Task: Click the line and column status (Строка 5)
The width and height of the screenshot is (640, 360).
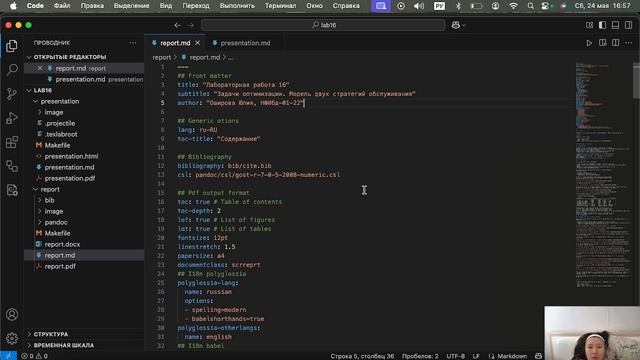Action: pyautogui.click(x=362, y=356)
